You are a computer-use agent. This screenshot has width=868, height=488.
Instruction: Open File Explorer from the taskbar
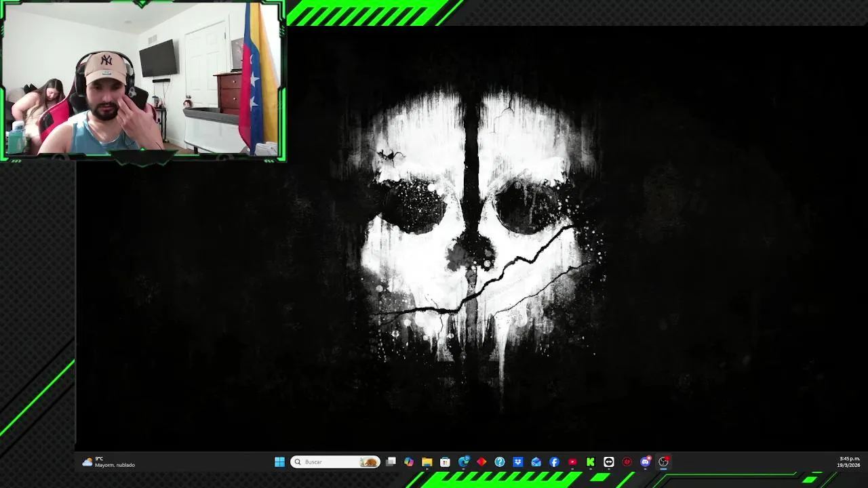tap(427, 462)
